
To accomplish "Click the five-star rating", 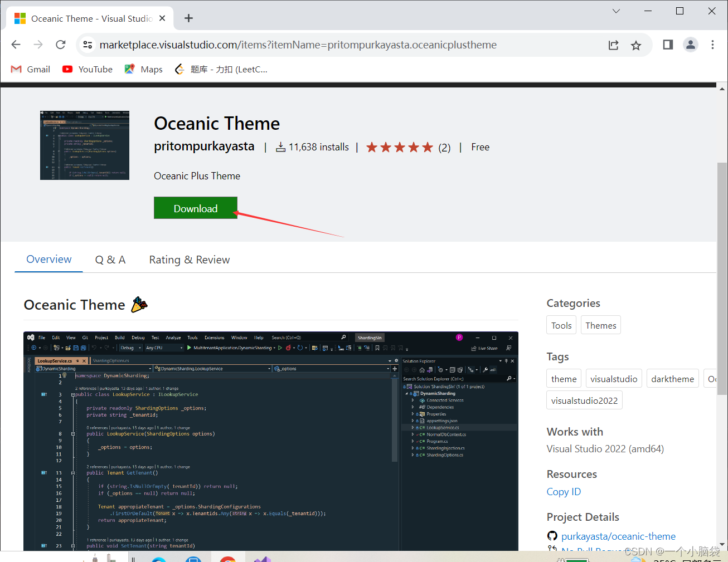I will (399, 147).
